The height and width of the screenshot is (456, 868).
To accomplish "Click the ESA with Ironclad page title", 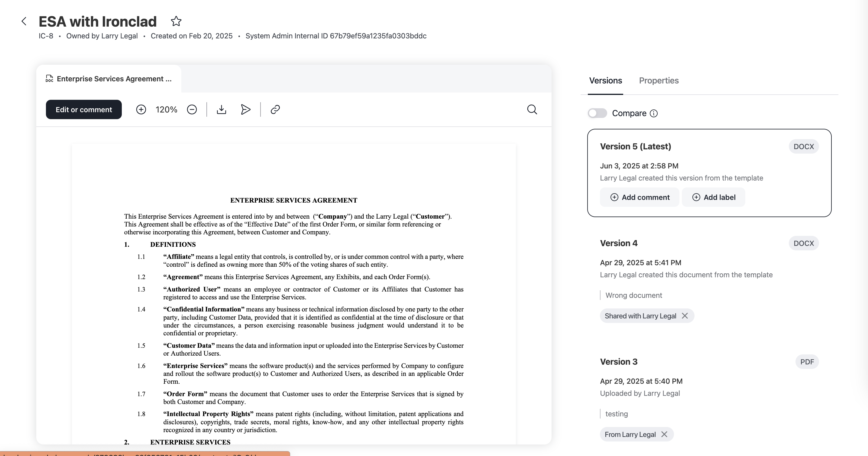I will pyautogui.click(x=98, y=21).
